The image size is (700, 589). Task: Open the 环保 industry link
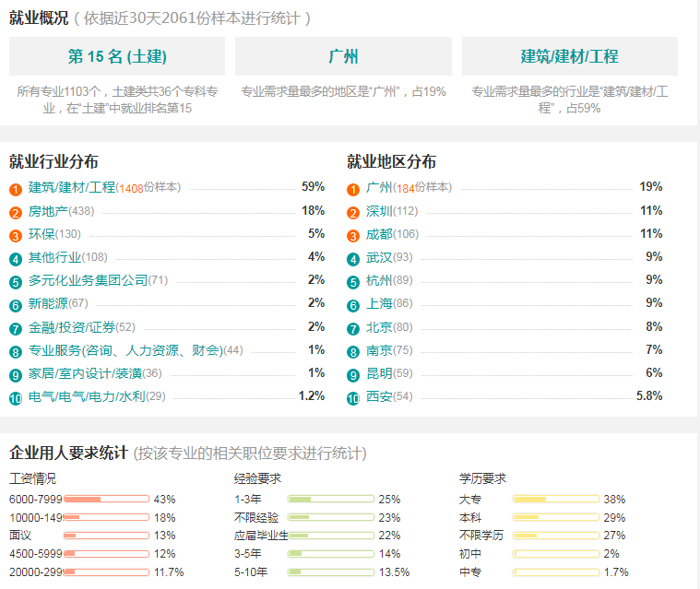click(42, 234)
